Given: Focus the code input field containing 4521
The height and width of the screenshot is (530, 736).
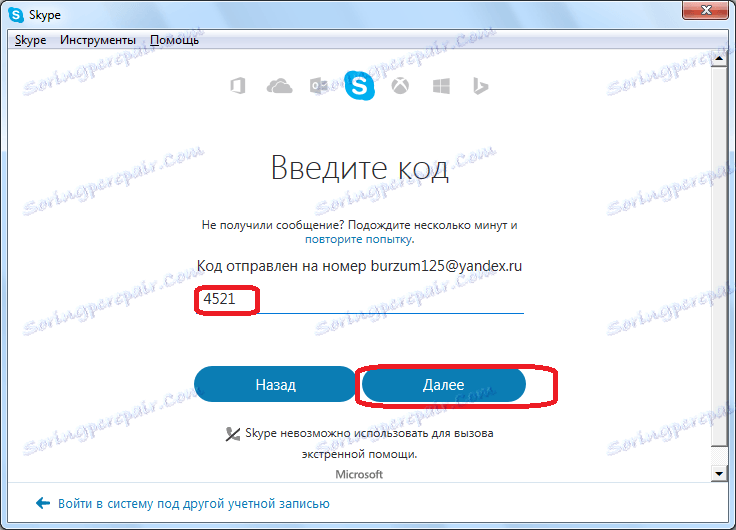Looking at the screenshot, I should [x=360, y=300].
